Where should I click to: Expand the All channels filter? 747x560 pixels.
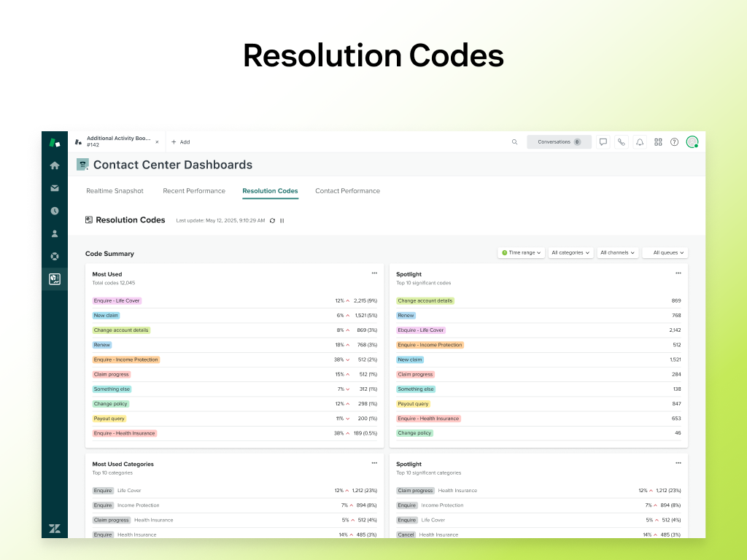[617, 253]
